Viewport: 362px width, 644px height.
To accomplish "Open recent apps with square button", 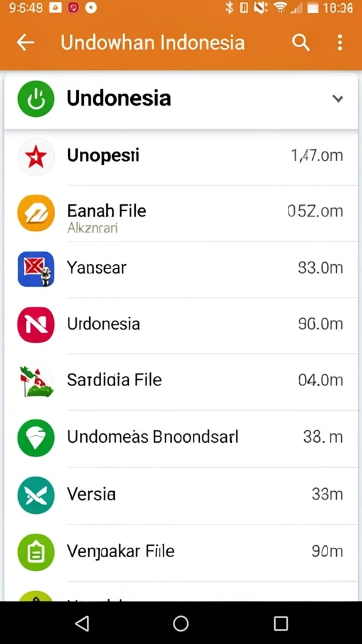I will click(x=281, y=623).
